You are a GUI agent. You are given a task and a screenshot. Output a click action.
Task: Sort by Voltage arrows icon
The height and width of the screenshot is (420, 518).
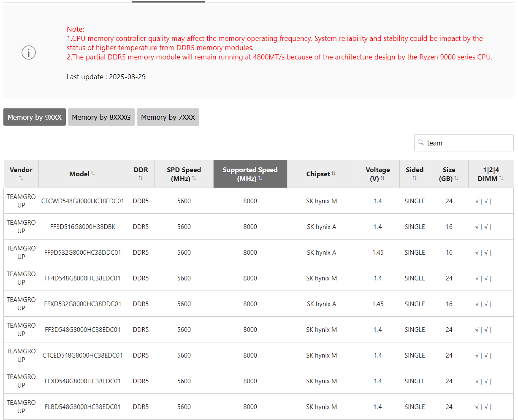pos(382,178)
